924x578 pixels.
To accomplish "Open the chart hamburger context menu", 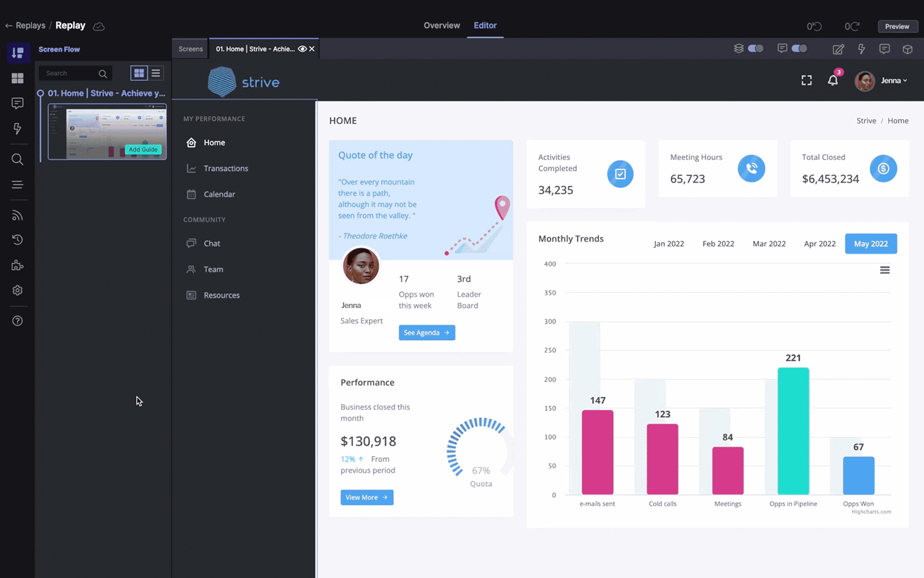I will (884, 270).
